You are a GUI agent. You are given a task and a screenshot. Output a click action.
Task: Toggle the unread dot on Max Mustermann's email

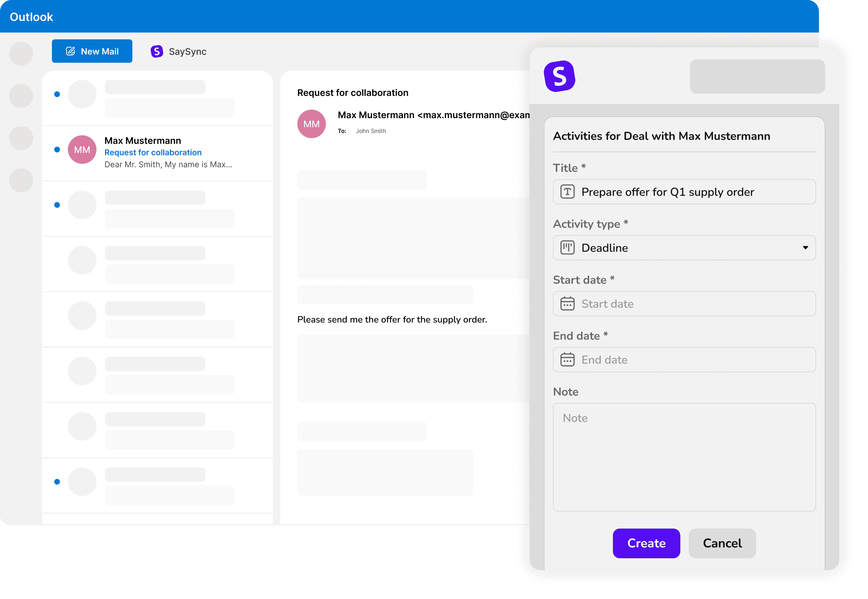(x=57, y=149)
